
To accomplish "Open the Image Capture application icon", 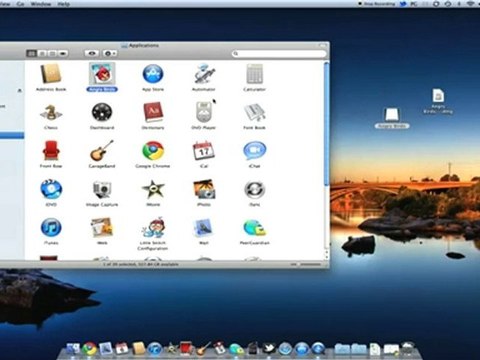I will pyautogui.click(x=102, y=189).
